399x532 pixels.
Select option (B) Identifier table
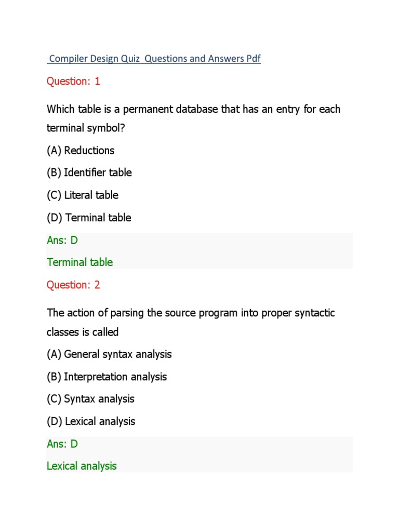[x=89, y=173]
